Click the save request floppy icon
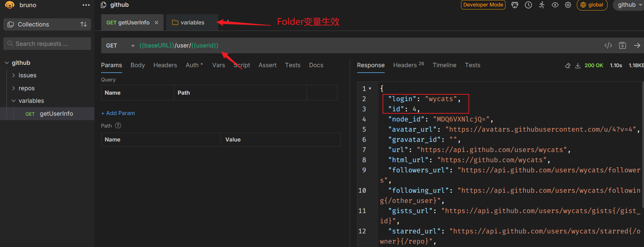Screen dimensions: 644x247 pyautogui.click(x=623, y=45)
